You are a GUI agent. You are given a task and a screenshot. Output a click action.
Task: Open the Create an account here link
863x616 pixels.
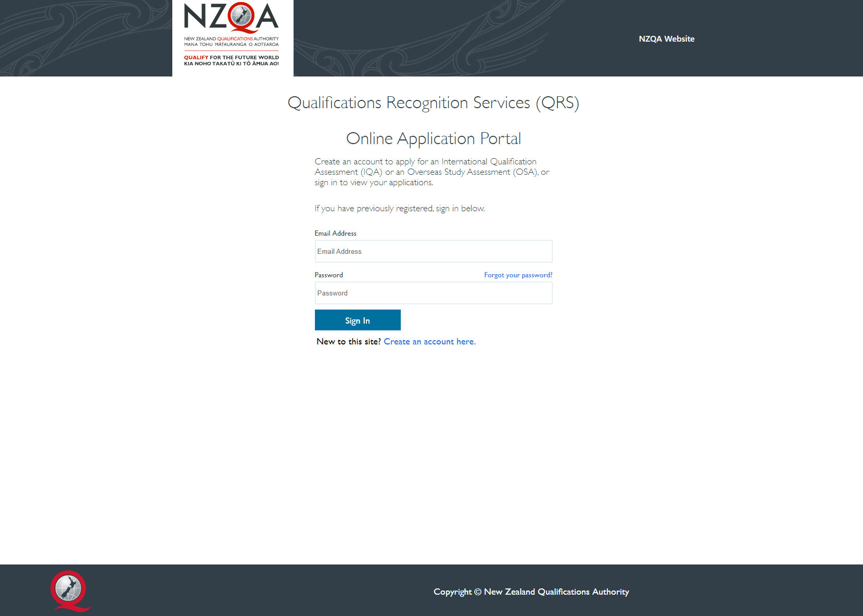429,342
